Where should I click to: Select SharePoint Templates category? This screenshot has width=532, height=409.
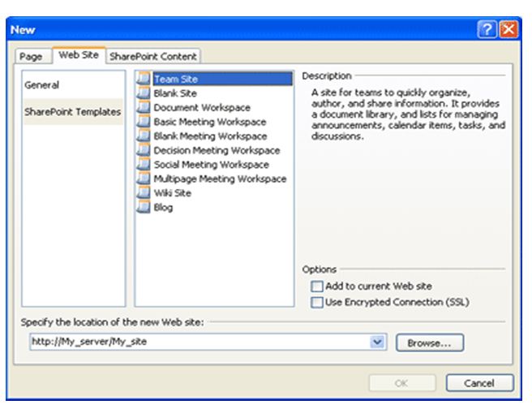pyautogui.click(x=73, y=112)
